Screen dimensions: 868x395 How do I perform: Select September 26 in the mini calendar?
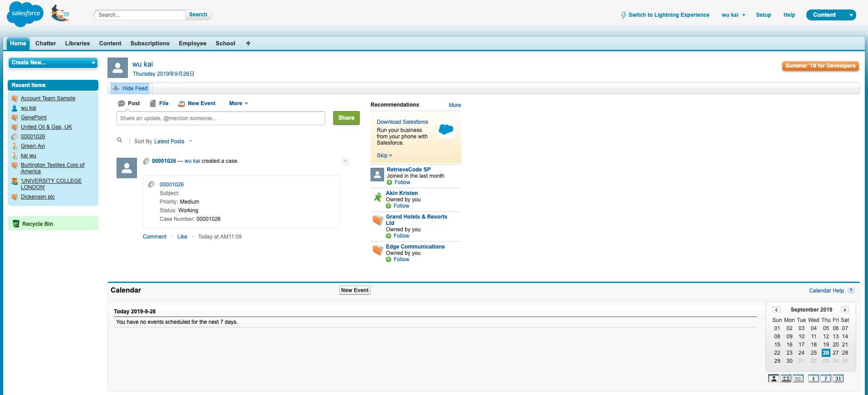pos(826,353)
